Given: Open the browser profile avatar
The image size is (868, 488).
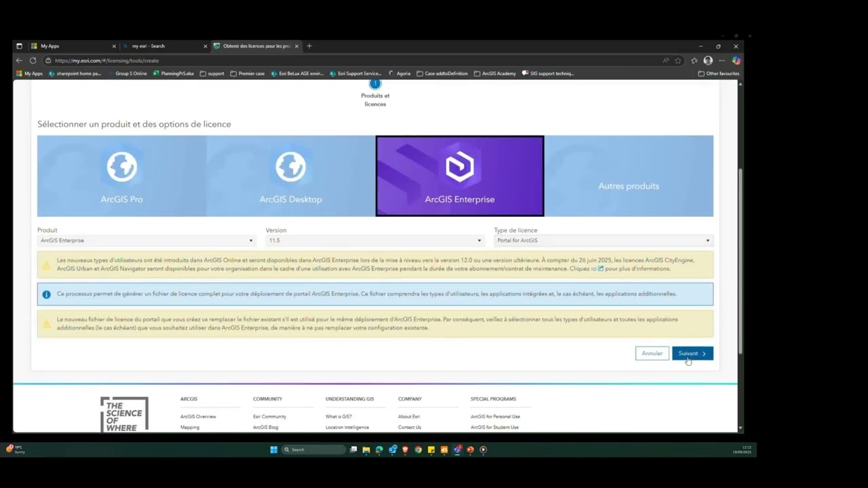Looking at the screenshot, I should point(708,60).
